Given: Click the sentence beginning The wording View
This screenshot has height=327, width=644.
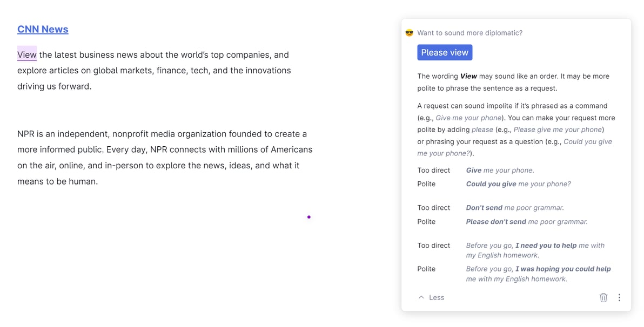Looking at the screenshot, I should click(x=513, y=82).
